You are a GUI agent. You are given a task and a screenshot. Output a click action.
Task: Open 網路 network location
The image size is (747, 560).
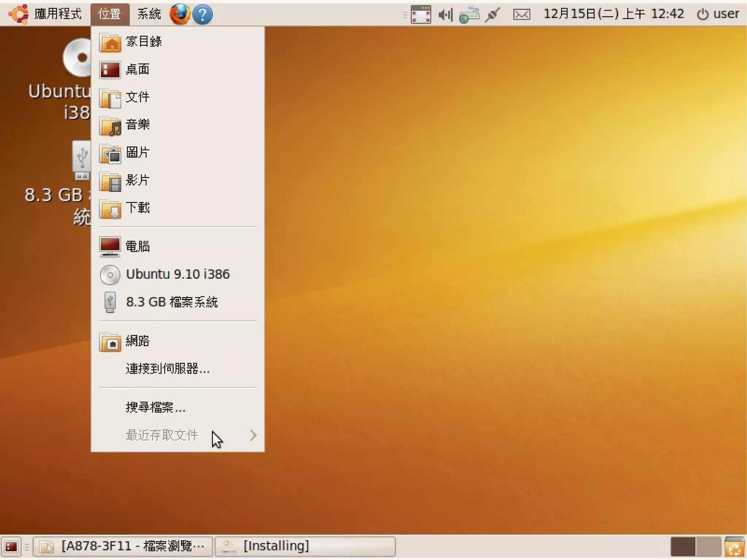178,341
